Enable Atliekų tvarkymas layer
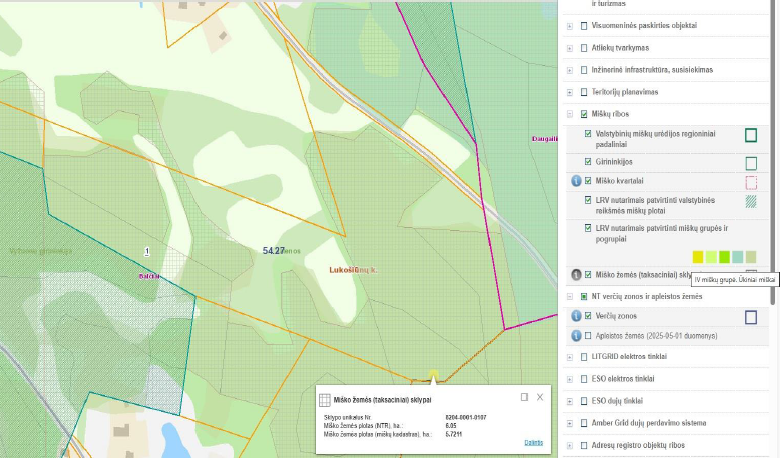The width and height of the screenshot is (780, 458). [584, 48]
